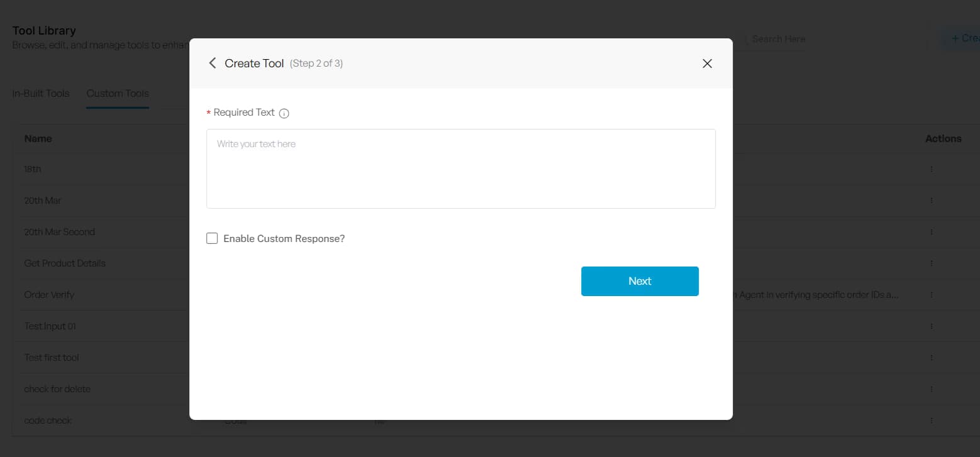
Task: Enable the Custom Response checkbox
Action: [212, 238]
